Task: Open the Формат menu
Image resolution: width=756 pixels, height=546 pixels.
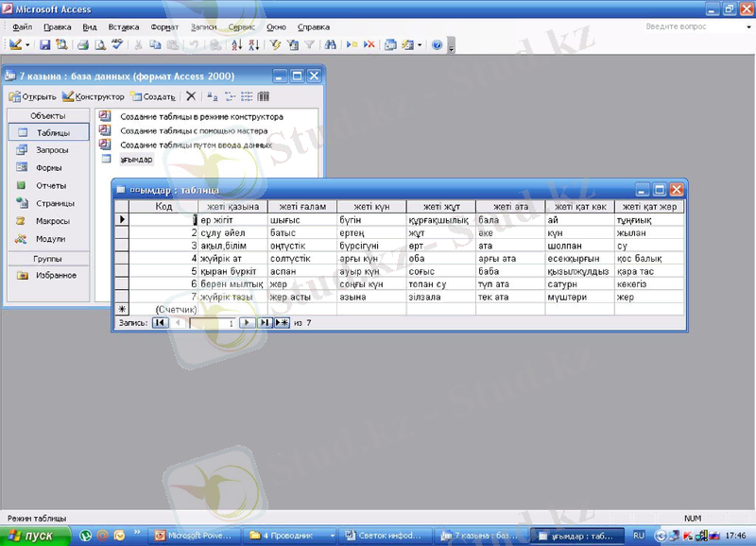Action: [164, 27]
